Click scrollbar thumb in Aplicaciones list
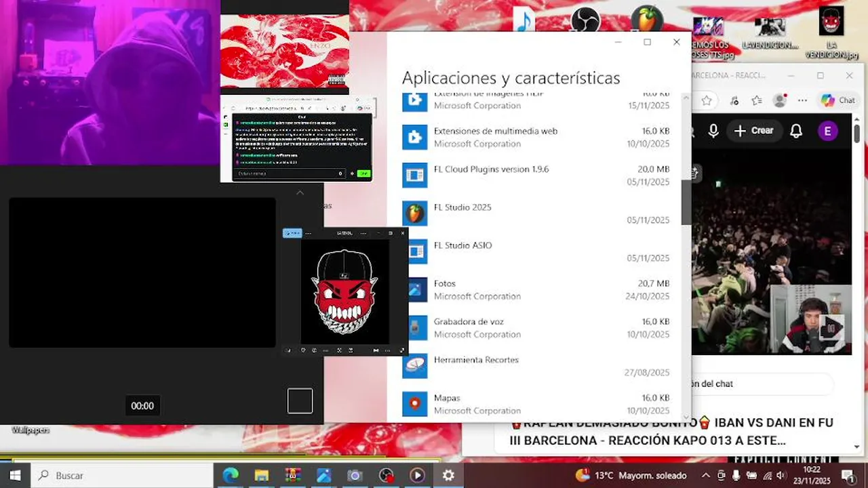Screen dimensions: 868x488 click(686, 202)
